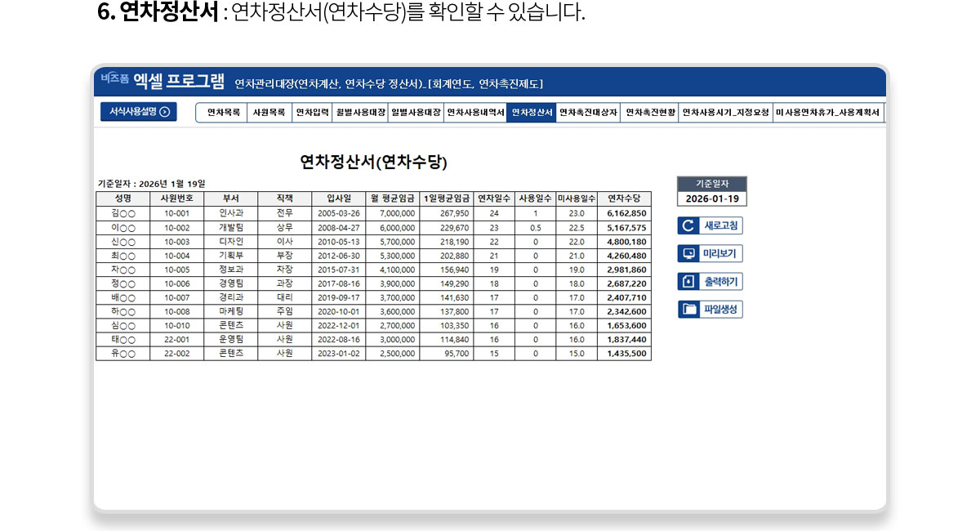
Task: Open the 연차촉진현황 tab
Action: coord(649,113)
